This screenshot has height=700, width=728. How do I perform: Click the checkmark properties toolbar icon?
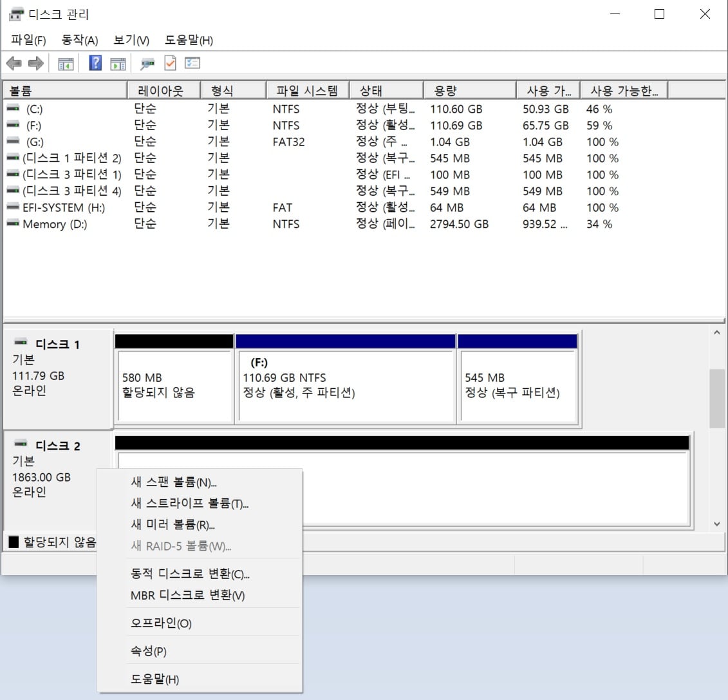coord(171,62)
